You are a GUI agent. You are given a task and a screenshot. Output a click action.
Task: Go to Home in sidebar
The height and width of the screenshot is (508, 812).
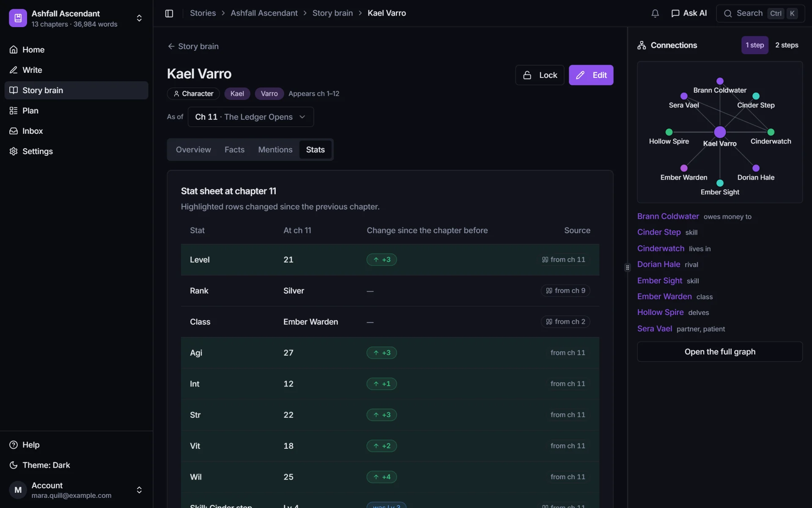pos(76,50)
